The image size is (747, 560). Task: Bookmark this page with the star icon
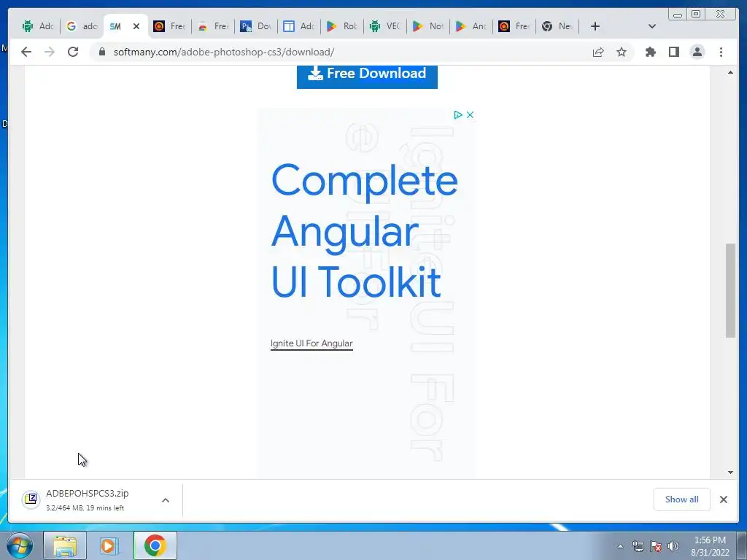pos(622,52)
